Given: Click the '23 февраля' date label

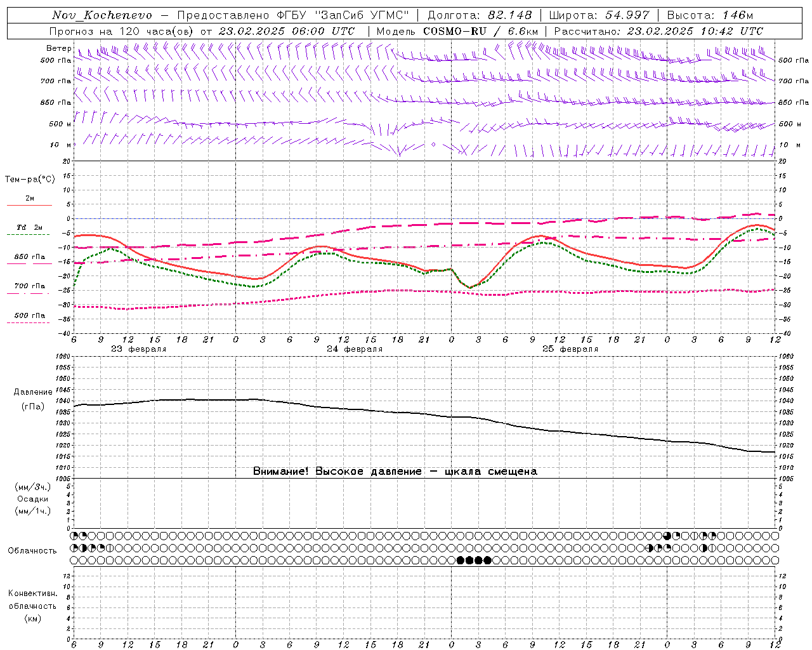Looking at the screenshot, I should click(138, 349).
